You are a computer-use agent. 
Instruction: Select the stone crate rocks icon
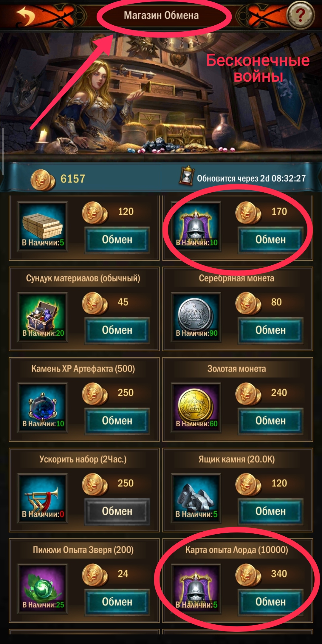point(196,498)
